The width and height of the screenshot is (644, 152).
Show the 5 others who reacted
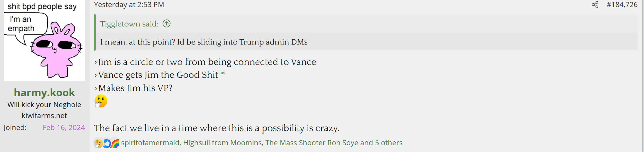(389, 143)
